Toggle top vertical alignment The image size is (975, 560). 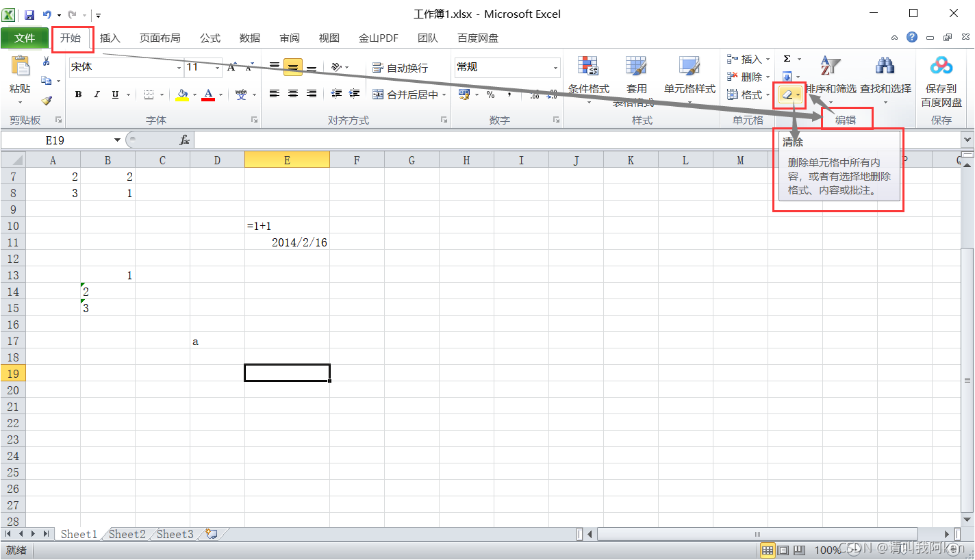pyautogui.click(x=275, y=67)
